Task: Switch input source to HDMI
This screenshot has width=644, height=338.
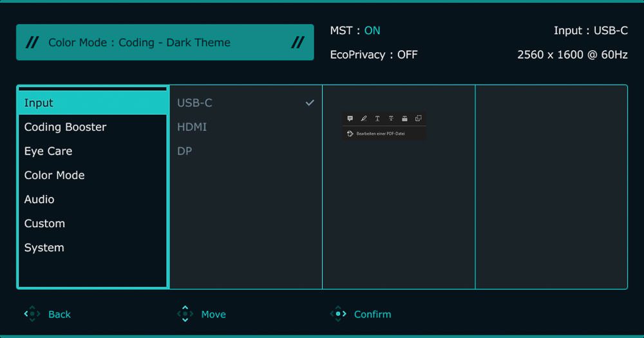Action: pos(192,127)
